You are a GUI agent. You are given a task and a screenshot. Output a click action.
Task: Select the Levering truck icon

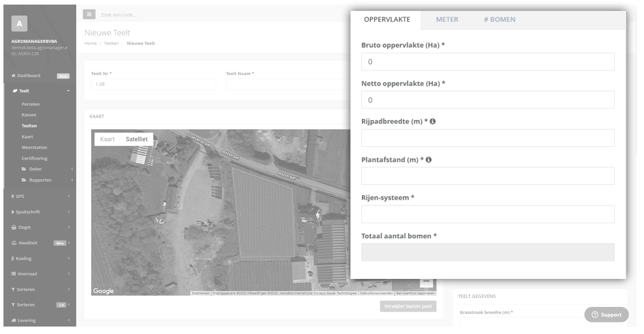14,320
